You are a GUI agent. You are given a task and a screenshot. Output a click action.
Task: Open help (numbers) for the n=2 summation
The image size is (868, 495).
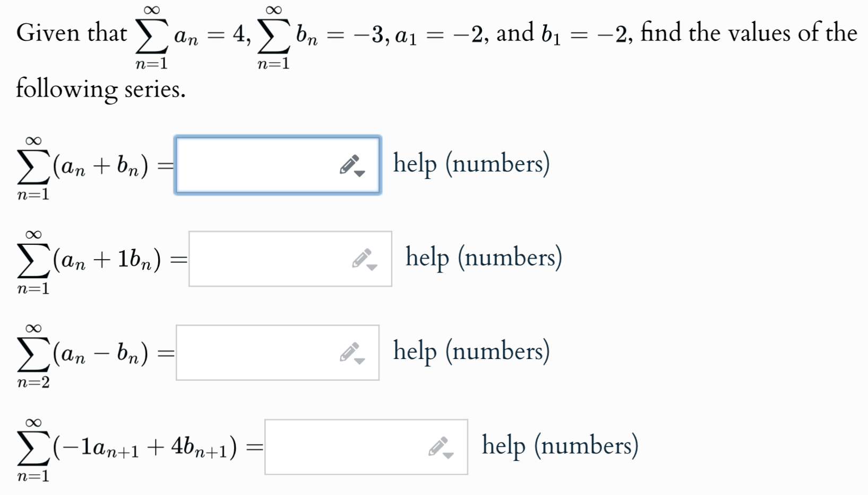(x=471, y=351)
